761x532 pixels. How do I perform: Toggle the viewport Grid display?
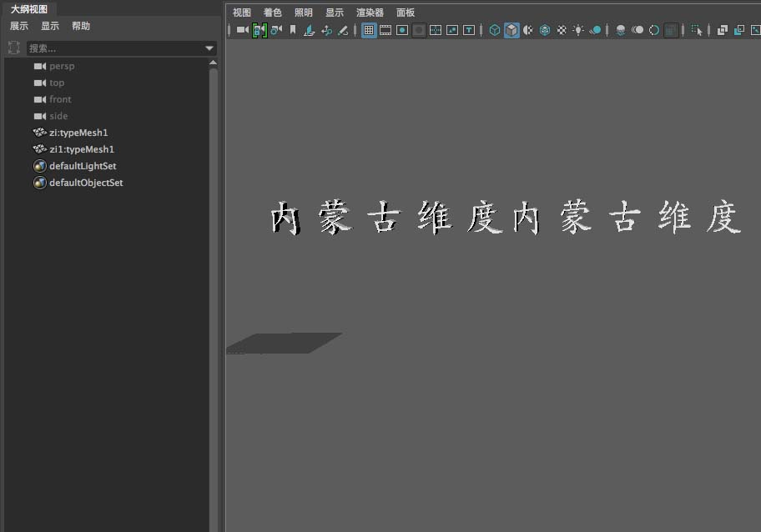click(369, 30)
